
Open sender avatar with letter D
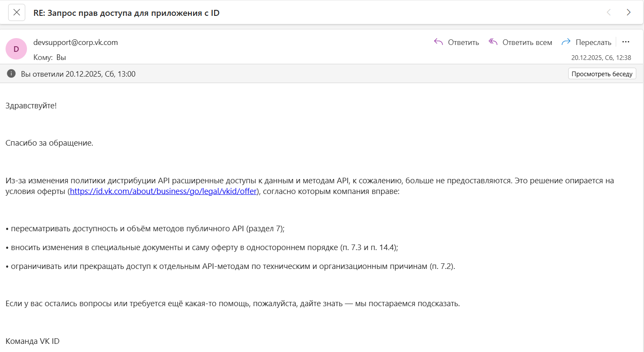tap(16, 49)
